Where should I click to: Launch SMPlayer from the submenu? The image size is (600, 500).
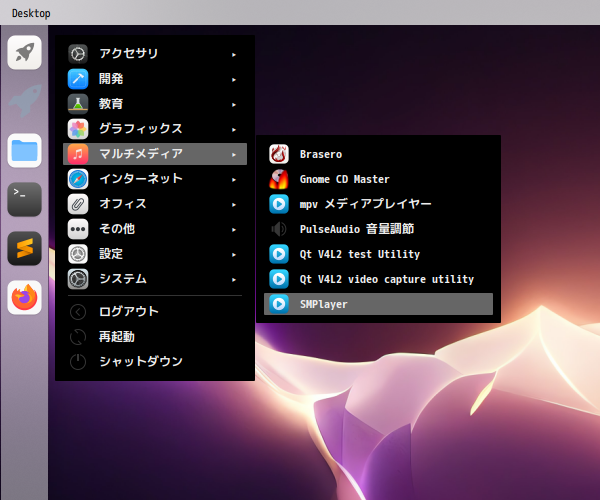(x=378, y=304)
